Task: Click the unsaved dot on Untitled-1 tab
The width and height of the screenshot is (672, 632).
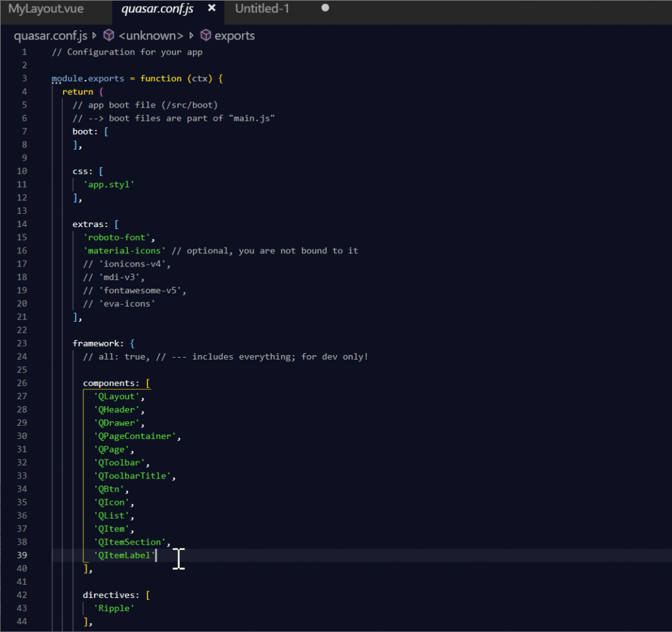Action: (x=325, y=9)
